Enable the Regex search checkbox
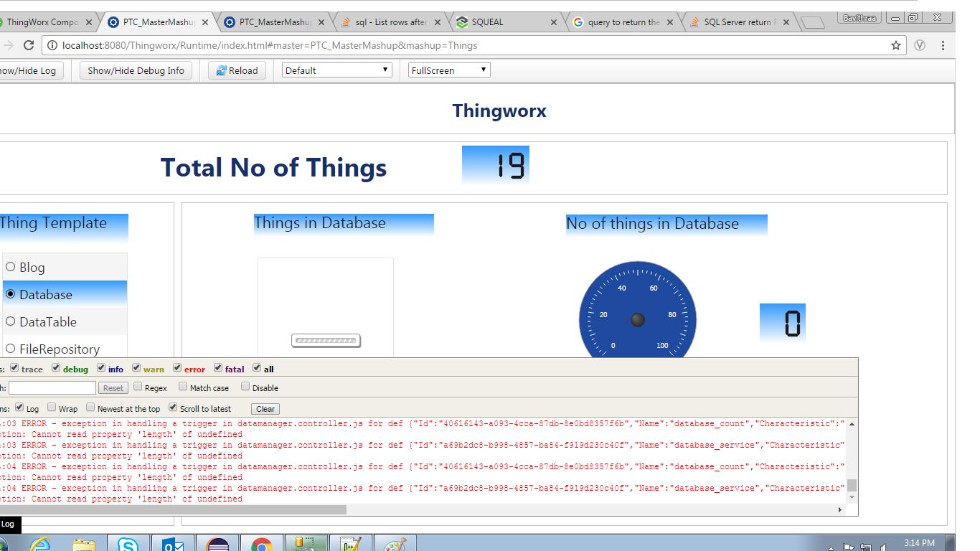The image size is (980, 551). click(x=138, y=387)
